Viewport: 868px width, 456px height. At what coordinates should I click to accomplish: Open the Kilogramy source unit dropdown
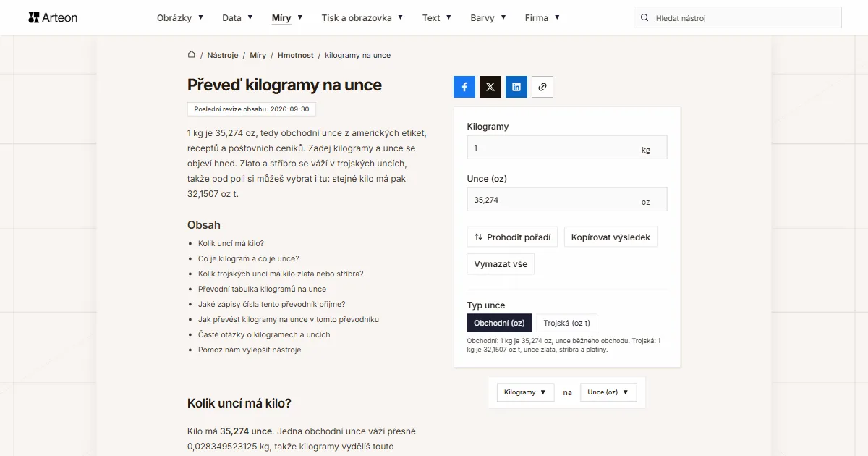pos(525,392)
